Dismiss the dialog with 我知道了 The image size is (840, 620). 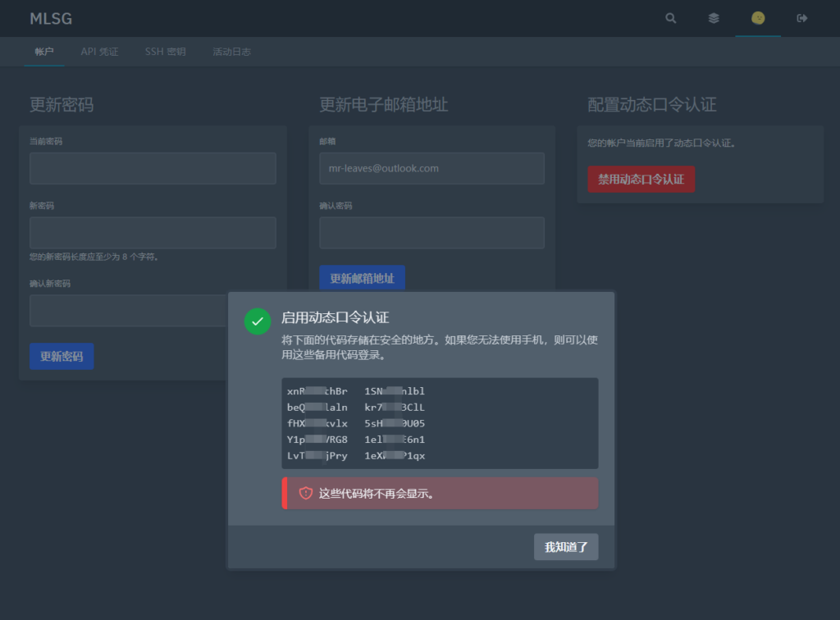pyautogui.click(x=566, y=546)
